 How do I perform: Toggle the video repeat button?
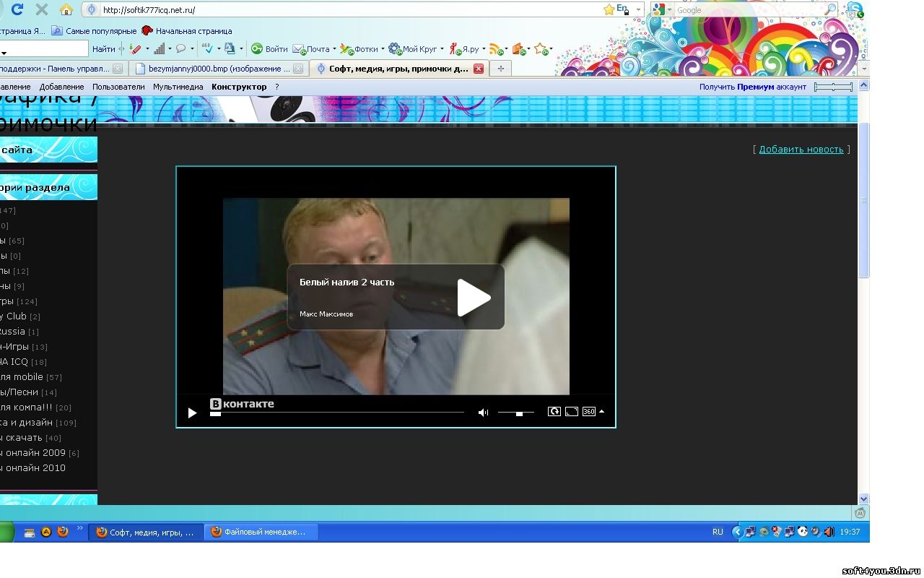pyautogui.click(x=554, y=412)
